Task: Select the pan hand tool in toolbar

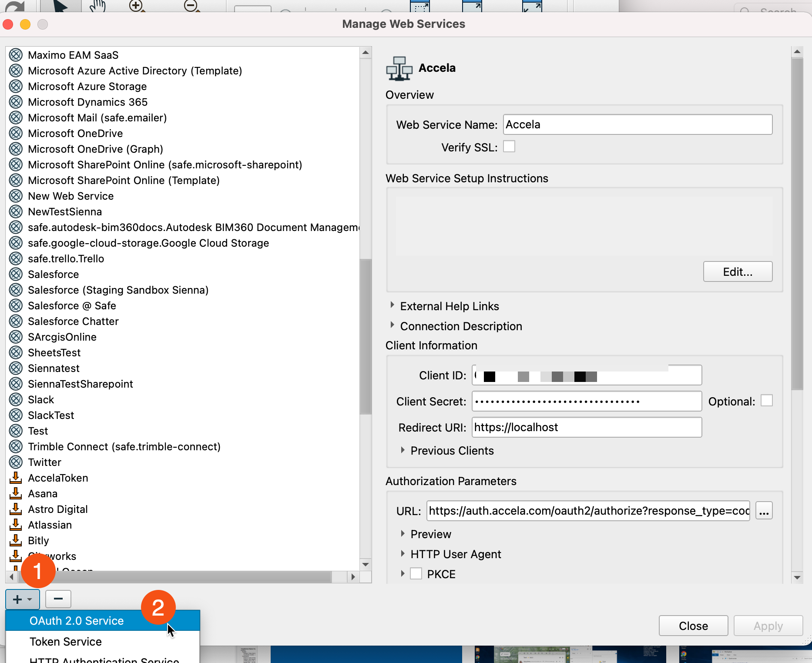Action: [x=98, y=6]
